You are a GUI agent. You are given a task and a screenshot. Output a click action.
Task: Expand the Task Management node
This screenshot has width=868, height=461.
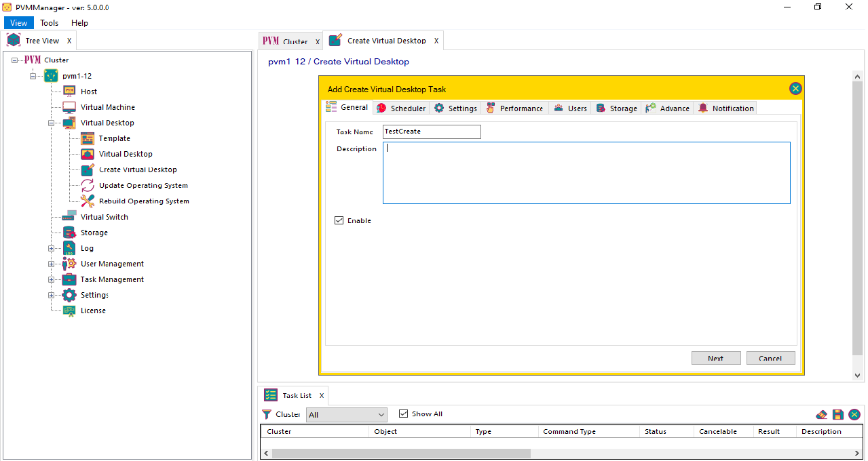point(51,279)
